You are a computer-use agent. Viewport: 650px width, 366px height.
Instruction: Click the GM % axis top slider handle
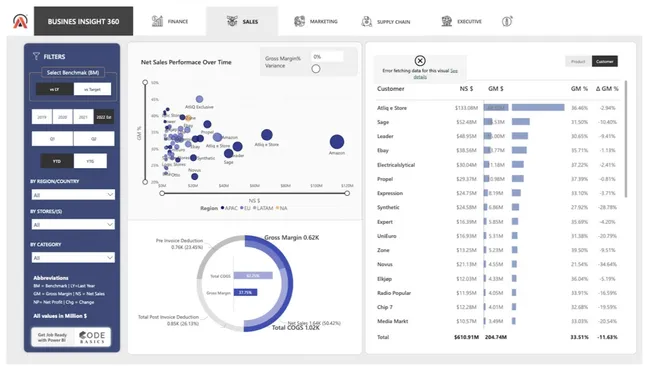coord(145,82)
